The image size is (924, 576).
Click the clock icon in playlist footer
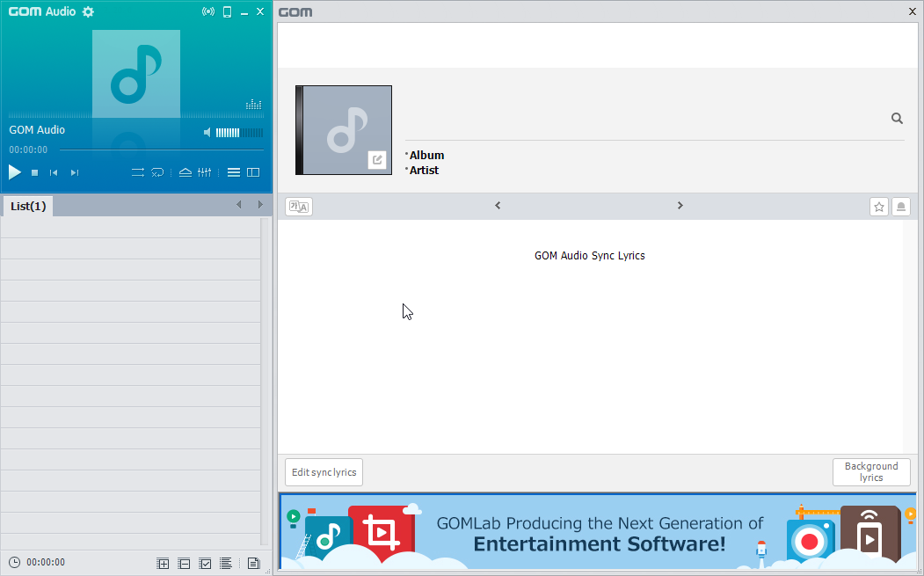coord(14,563)
